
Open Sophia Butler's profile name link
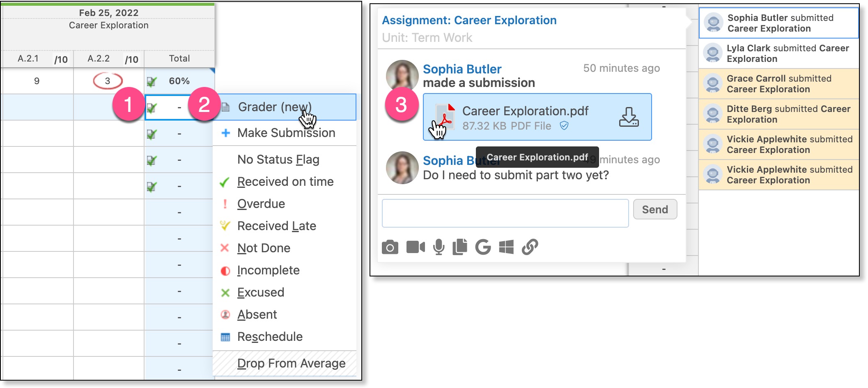(462, 69)
